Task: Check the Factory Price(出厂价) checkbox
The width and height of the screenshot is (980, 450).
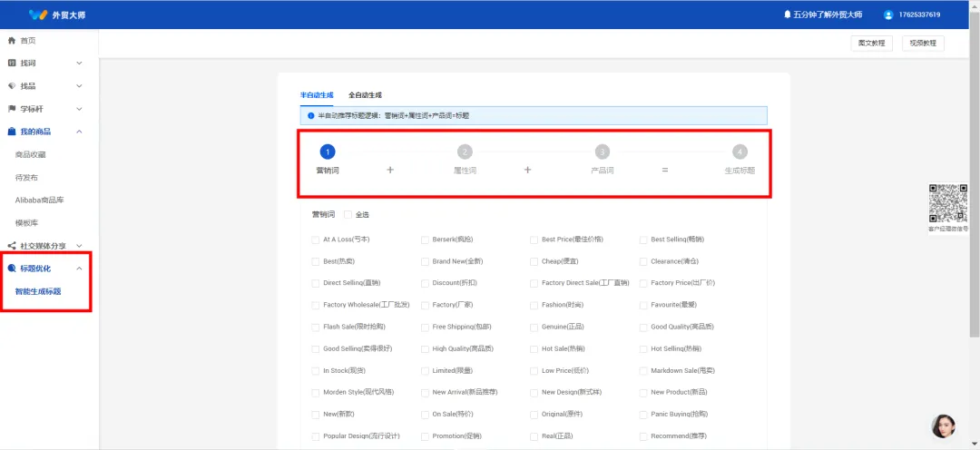Action: pyautogui.click(x=643, y=283)
